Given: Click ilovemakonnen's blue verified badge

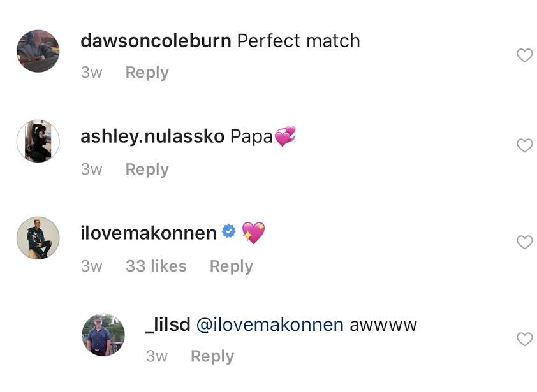Looking at the screenshot, I should [x=228, y=233].
